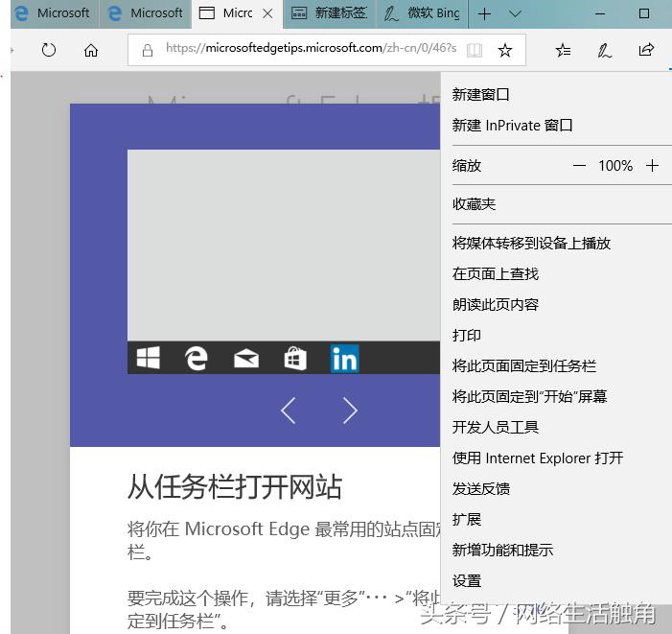The image size is (672, 634).
Task: Close the active Micrc tab
Action: pyautogui.click(x=267, y=13)
